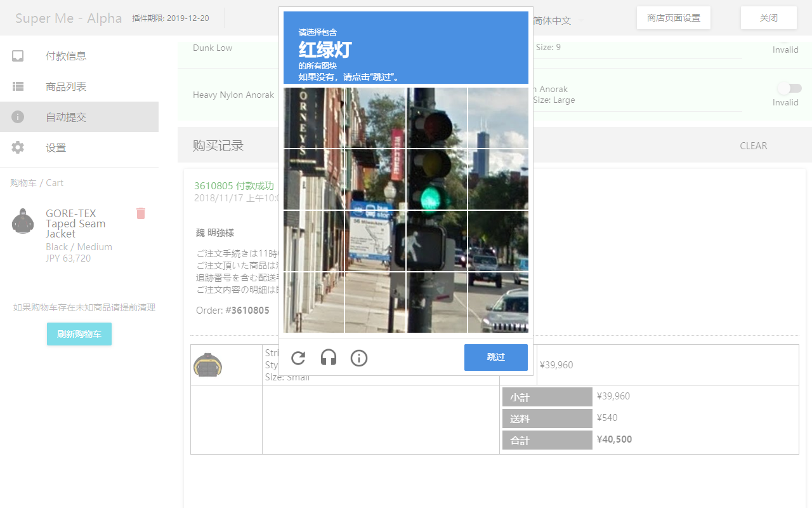Click the jacket thumbnail in the order table
This screenshot has height=508, width=812.
point(207,364)
